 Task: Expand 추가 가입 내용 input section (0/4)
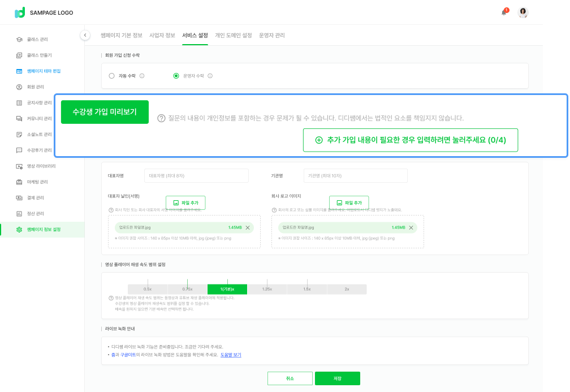pos(411,140)
